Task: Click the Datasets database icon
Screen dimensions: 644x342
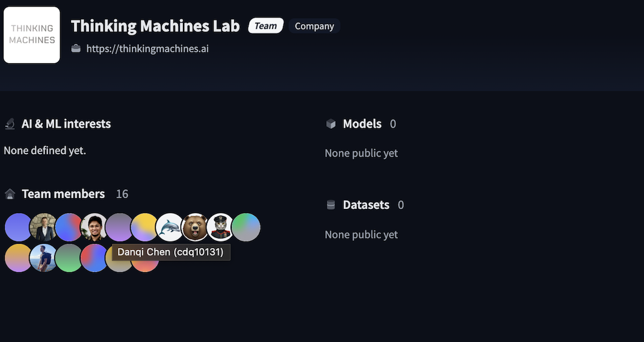Action: [330, 205]
